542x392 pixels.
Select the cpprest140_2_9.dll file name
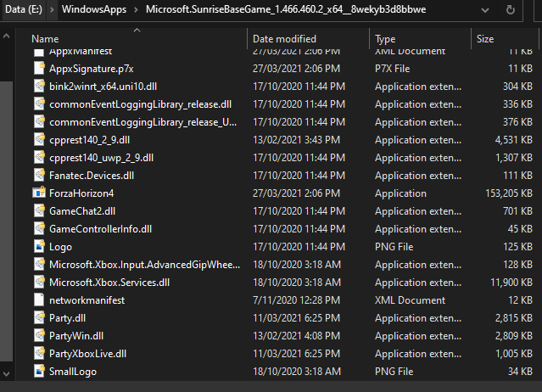[x=90, y=140]
